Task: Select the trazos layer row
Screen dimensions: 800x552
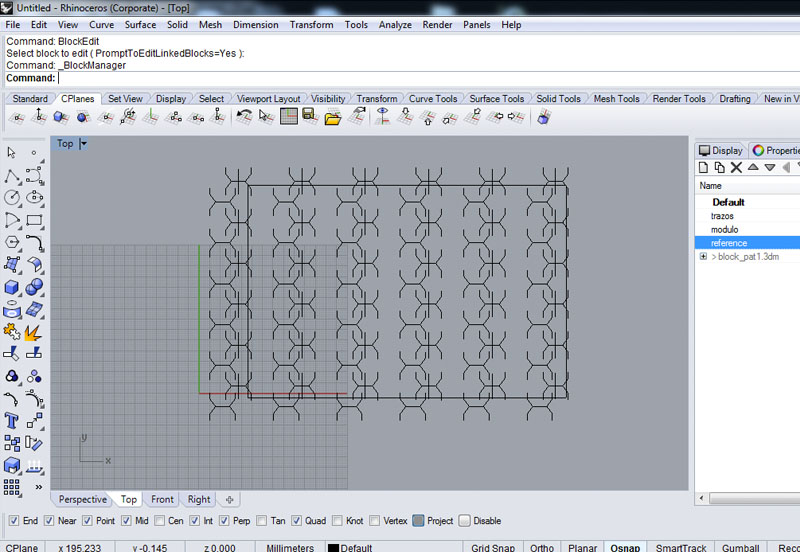Action: [x=747, y=216]
